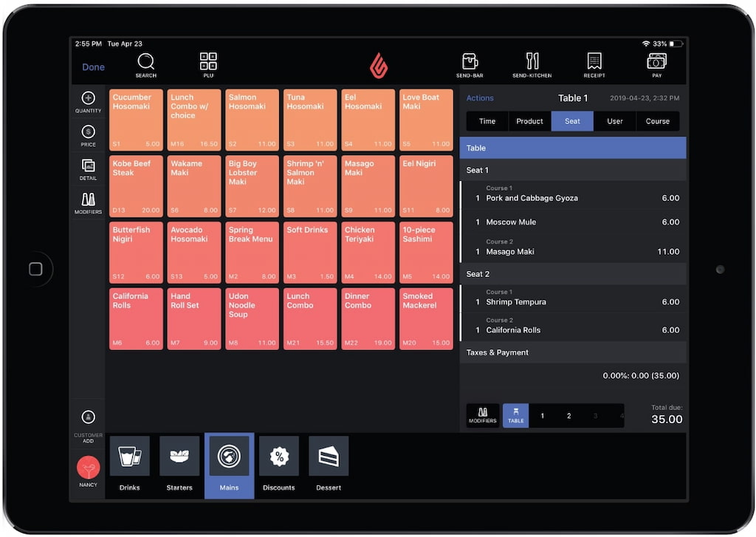
Task: Add Soft Drinks tile
Action: click(x=310, y=253)
